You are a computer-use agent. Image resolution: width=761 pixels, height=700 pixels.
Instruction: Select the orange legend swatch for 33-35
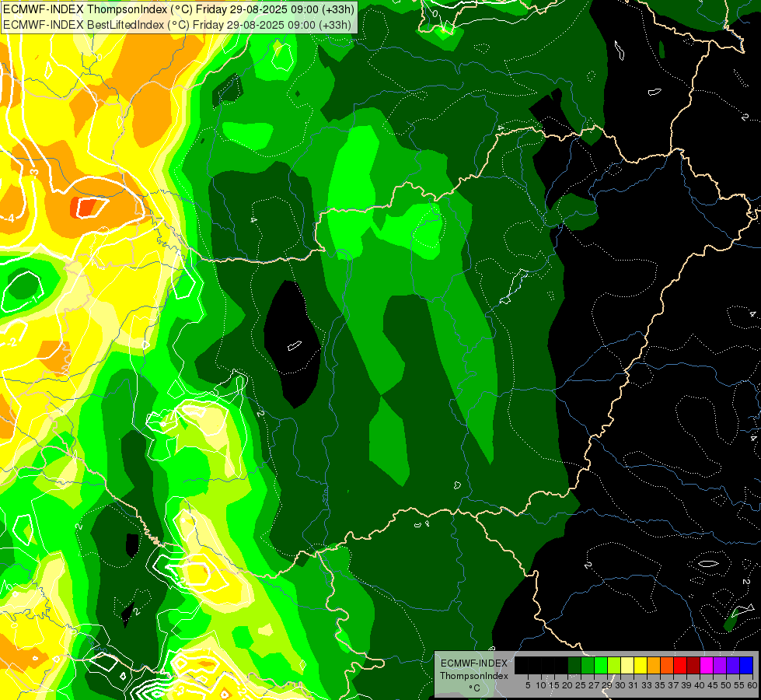pyautogui.click(x=654, y=665)
